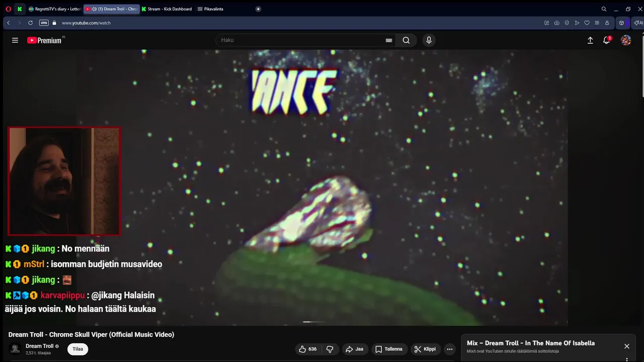The height and width of the screenshot is (362, 644).
Task: Open the extensions cube icon
Action: pos(621,23)
